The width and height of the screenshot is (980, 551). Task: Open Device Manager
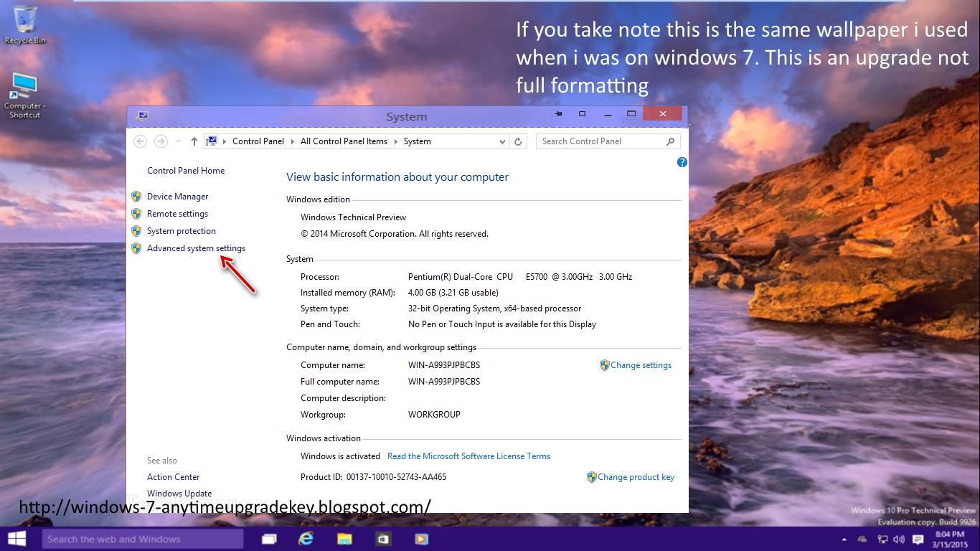[x=177, y=197]
